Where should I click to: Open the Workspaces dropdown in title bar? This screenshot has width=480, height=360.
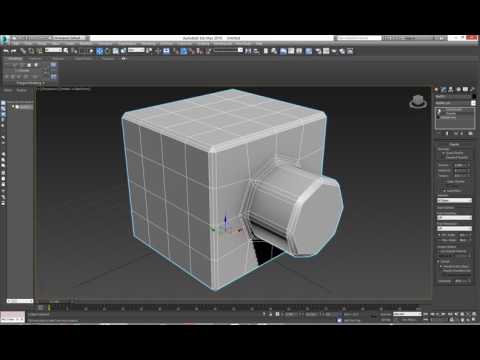pos(68,38)
